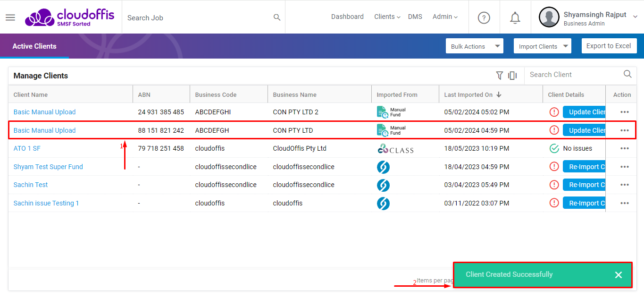Image resolution: width=644 pixels, height=299 pixels.
Task: Click the Search Client magnifier icon
Action: (627, 74)
